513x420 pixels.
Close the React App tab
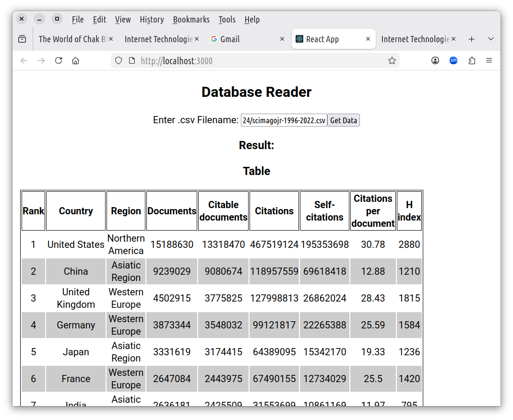tap(368, 39)
